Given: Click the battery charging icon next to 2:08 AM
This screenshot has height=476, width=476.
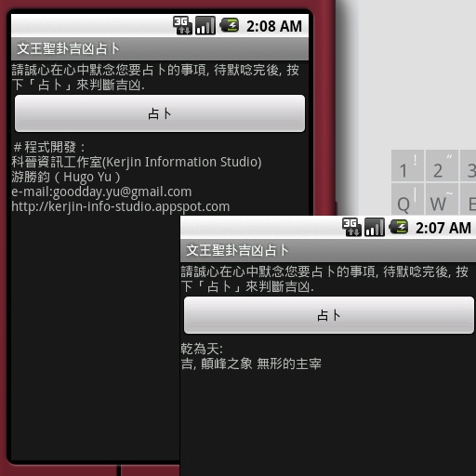Looking at the screenshot, I should [x=230, y=25].
